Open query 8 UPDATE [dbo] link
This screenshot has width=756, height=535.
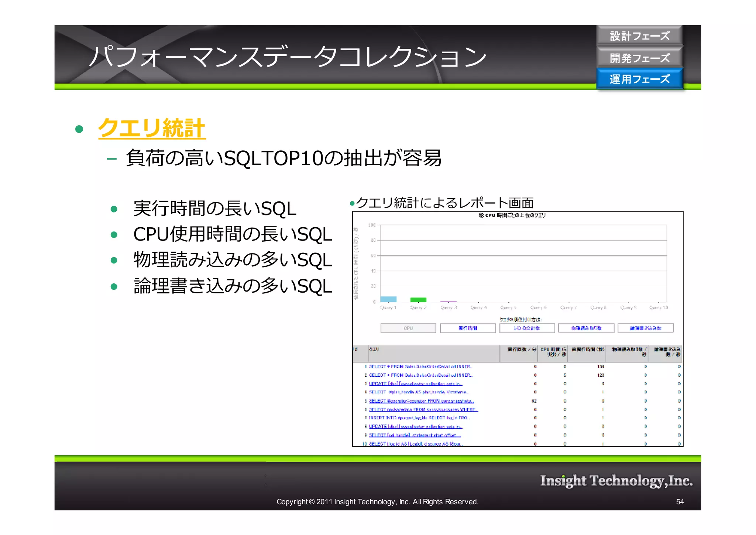[416, 426]
